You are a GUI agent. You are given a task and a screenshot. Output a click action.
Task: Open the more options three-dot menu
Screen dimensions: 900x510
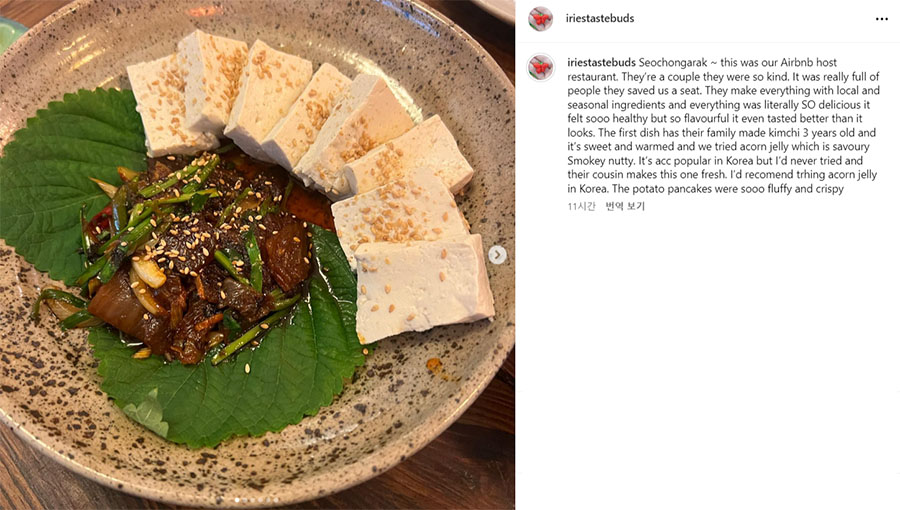coord(882,19)
